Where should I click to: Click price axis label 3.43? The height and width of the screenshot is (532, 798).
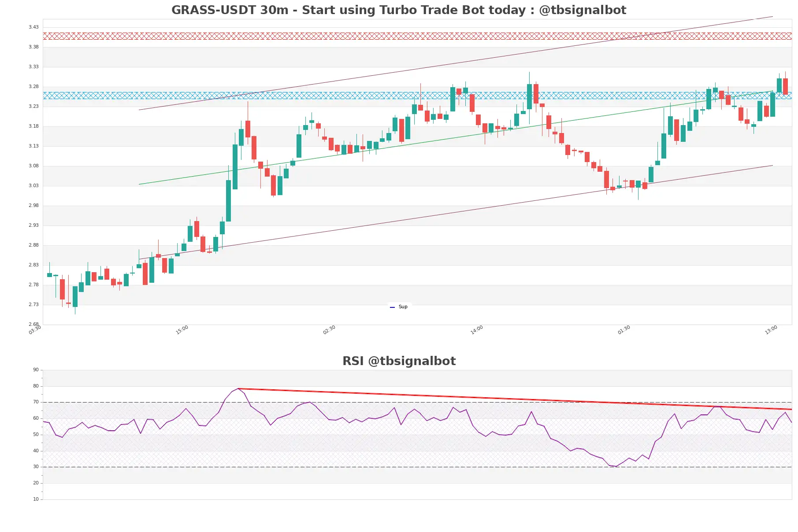[33, 27]
